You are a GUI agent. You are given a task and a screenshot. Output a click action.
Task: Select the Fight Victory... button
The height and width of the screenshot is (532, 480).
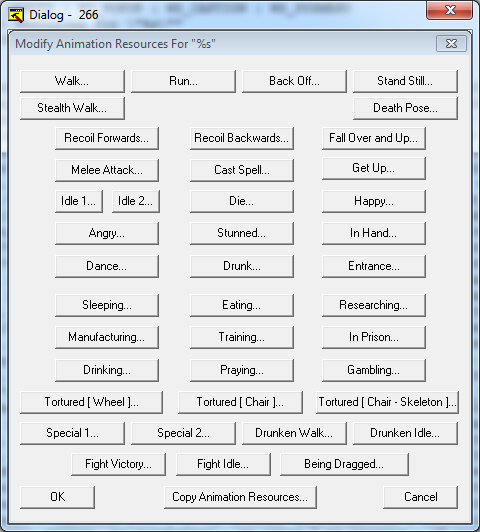coord(118,464)
